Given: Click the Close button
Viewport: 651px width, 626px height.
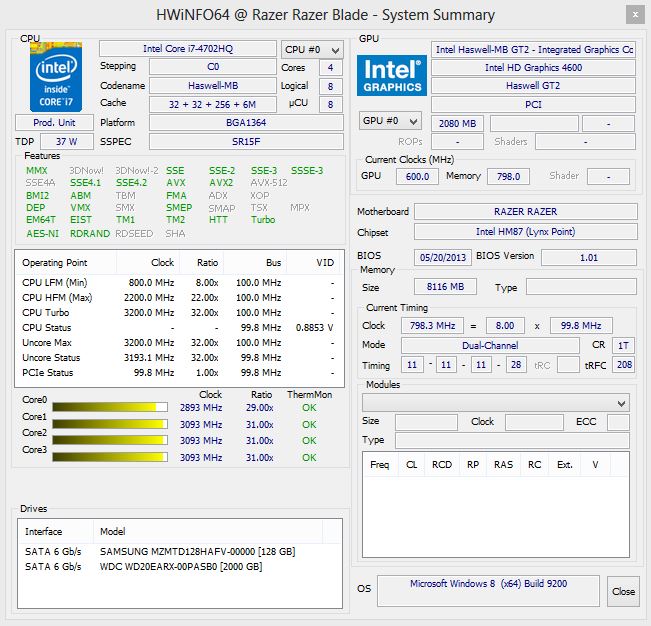Looking at the screenshot, I should [x=623, y=591].
